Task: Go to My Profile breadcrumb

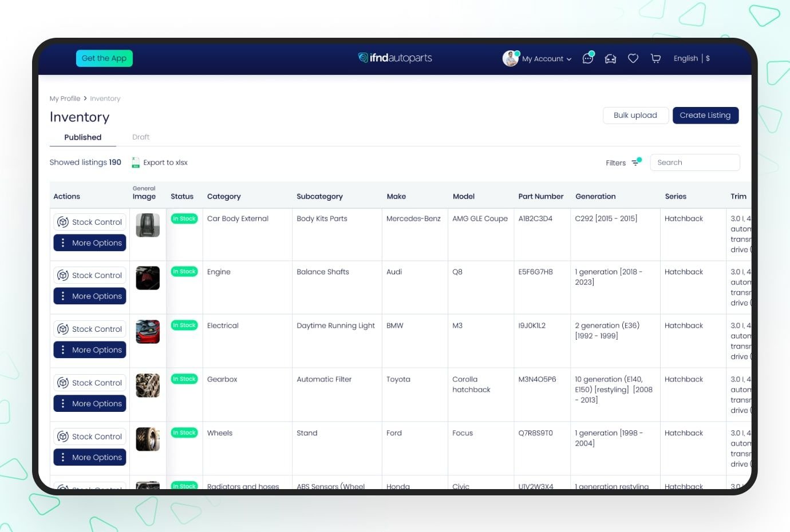Action: pyautogui.click(x=65, y=98)
